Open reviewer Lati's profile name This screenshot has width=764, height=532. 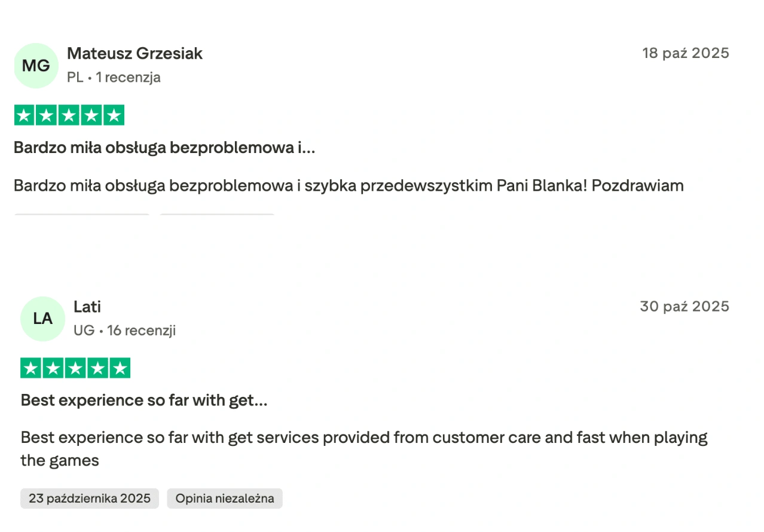tap(87, 307)
